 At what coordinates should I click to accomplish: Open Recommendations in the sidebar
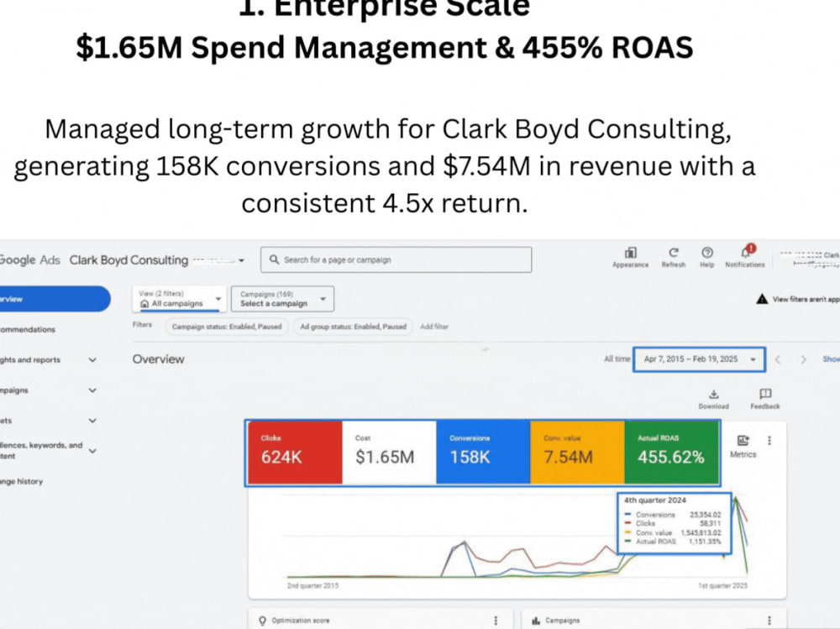28,329
